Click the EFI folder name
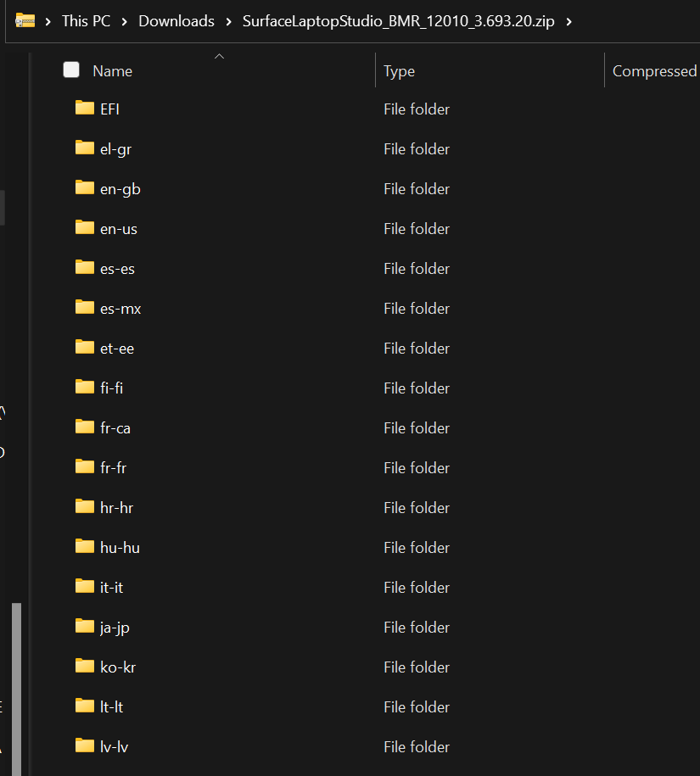This screenshot has height=776, width=700. tap(110, 109)
